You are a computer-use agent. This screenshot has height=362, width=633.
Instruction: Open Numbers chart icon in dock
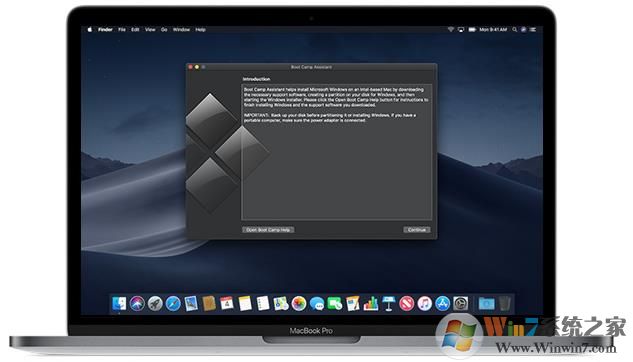tap(371, 303)
